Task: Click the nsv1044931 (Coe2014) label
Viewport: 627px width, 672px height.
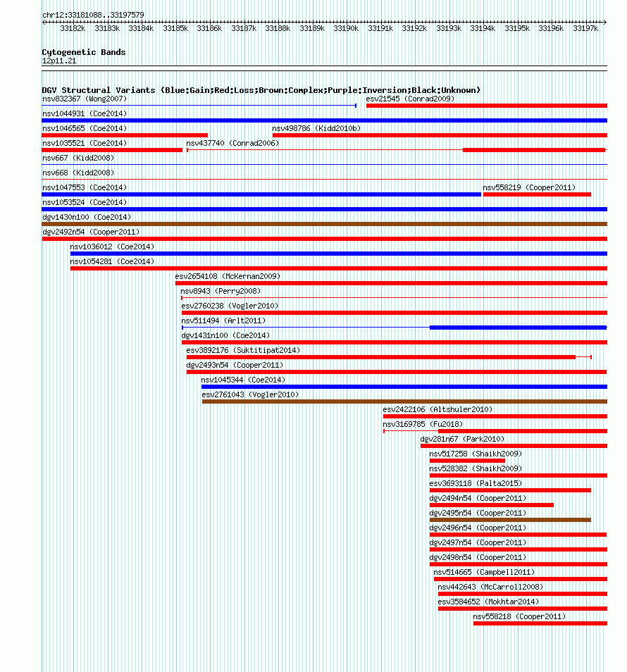Action: pos(85,113)
